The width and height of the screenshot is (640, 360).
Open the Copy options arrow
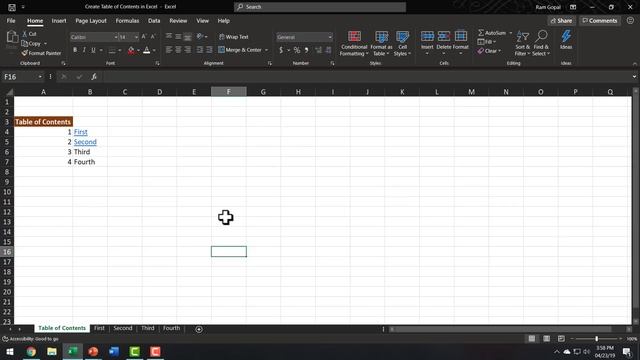coord(45,44)
